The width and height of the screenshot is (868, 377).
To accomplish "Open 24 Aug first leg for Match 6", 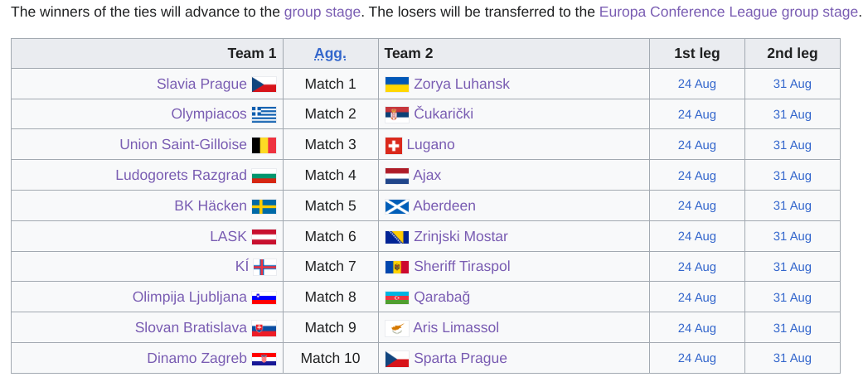I will point(697,236).
